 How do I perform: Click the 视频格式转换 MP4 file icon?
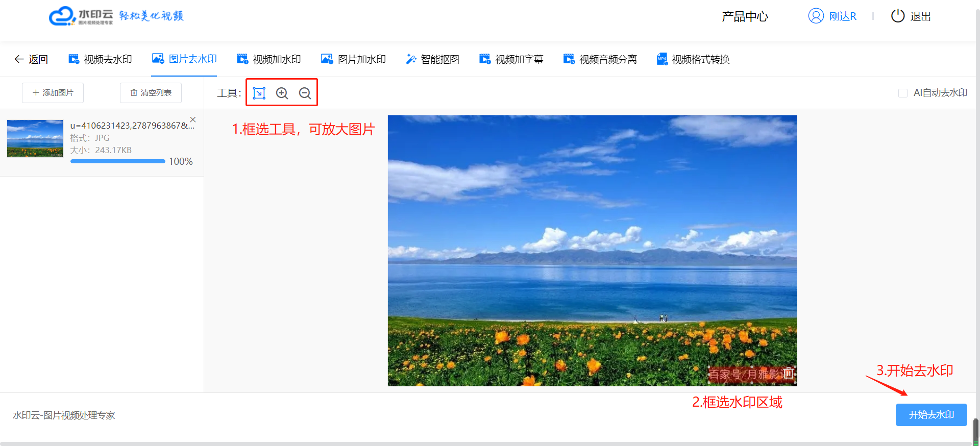pos(662,59)
